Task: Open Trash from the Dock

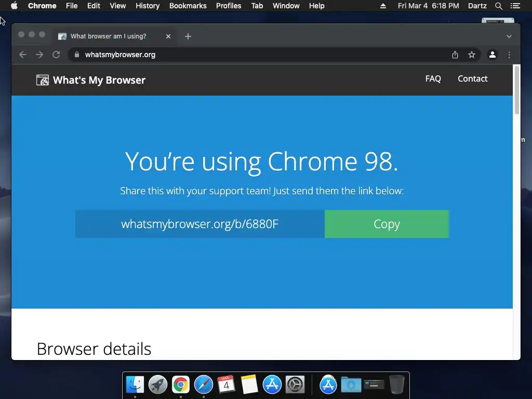Action: point(396,385)
